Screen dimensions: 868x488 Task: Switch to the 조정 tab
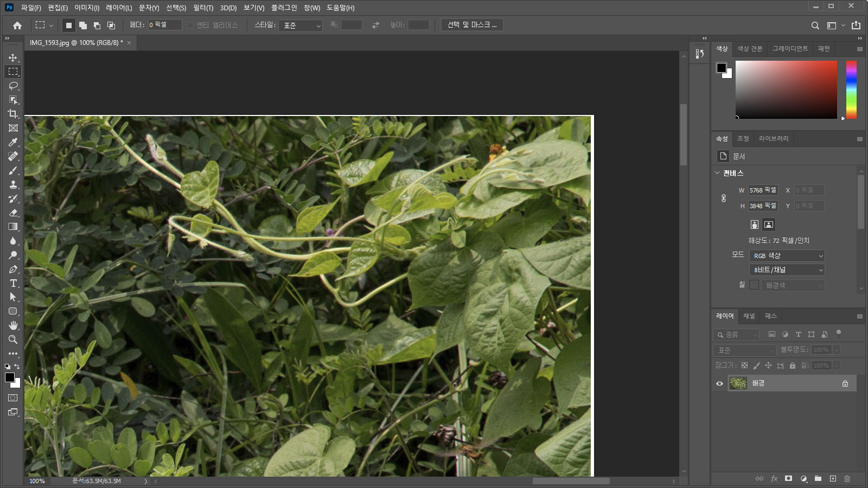point(743,139)
